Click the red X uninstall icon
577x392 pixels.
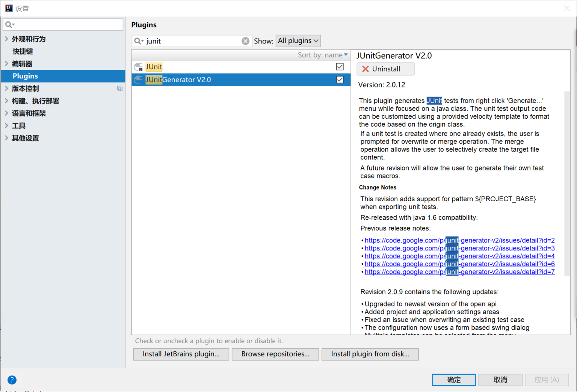(365, 69)
